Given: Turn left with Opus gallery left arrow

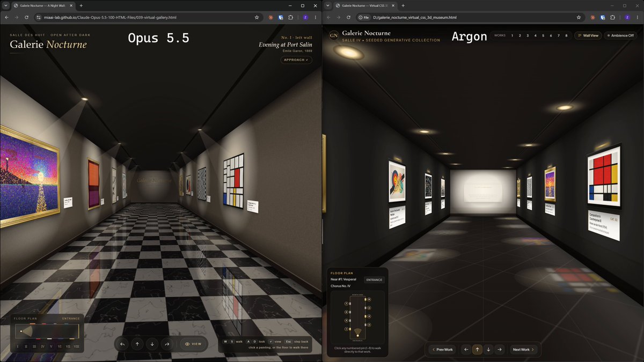Looking at the screenshot, I should tap(122, 344).
